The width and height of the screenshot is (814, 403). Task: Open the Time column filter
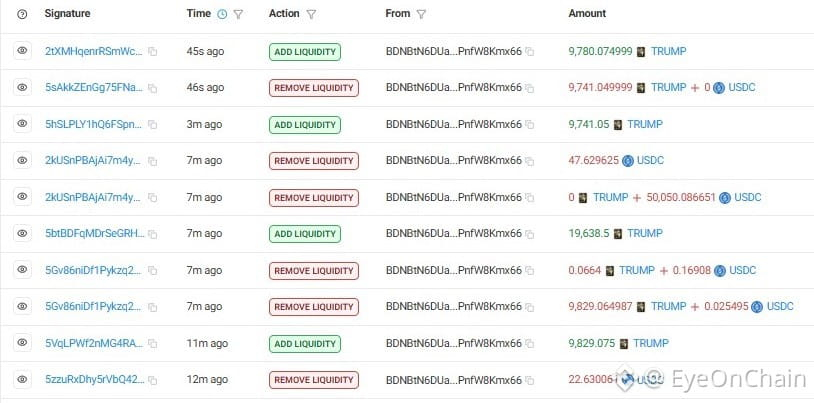click(238, 15)
